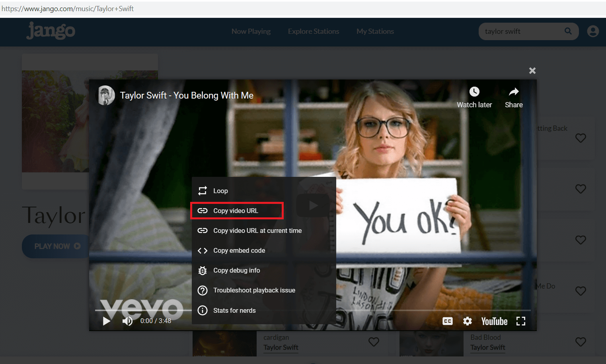606x364 pixels.
Task: Click the cardigan song thumbnail
Action: [224, 344]
